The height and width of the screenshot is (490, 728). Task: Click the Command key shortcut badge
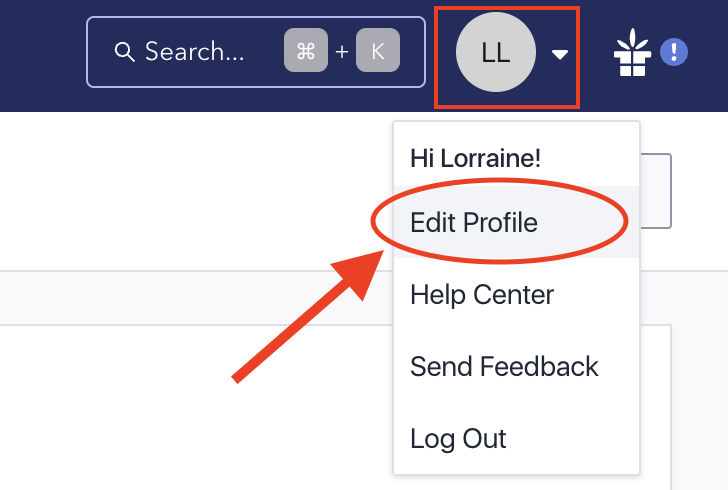(x=306, y=51)
